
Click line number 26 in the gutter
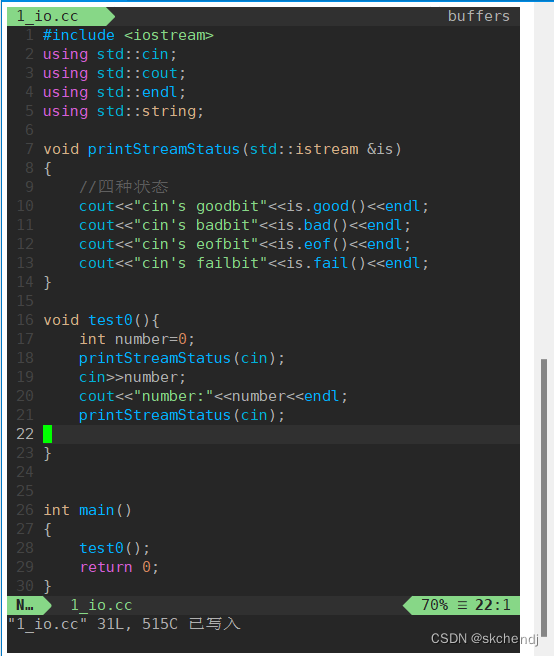pos(25,510)
